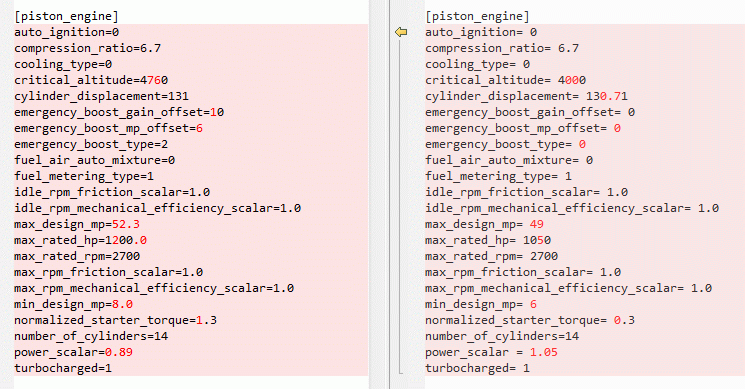Click right cylinder_displacement= 130.71 line
Image resolution: width=745 pixels, height=389 pixels.
(526, 96)
